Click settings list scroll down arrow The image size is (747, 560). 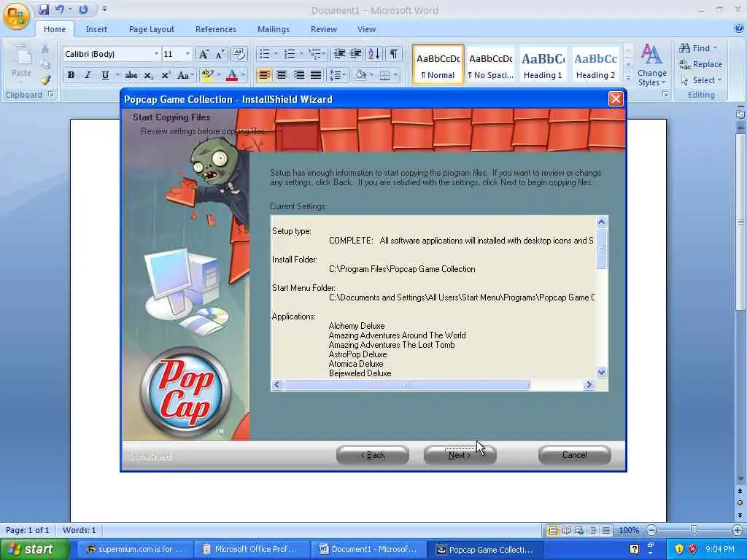(x=601, y=373)
